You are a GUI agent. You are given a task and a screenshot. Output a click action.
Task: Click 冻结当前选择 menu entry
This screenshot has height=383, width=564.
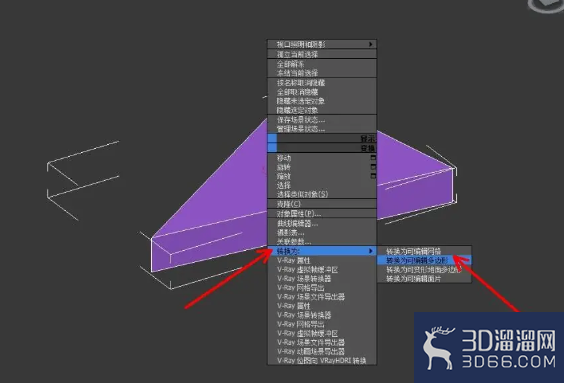pyautogui.click(x=322, y=73)
